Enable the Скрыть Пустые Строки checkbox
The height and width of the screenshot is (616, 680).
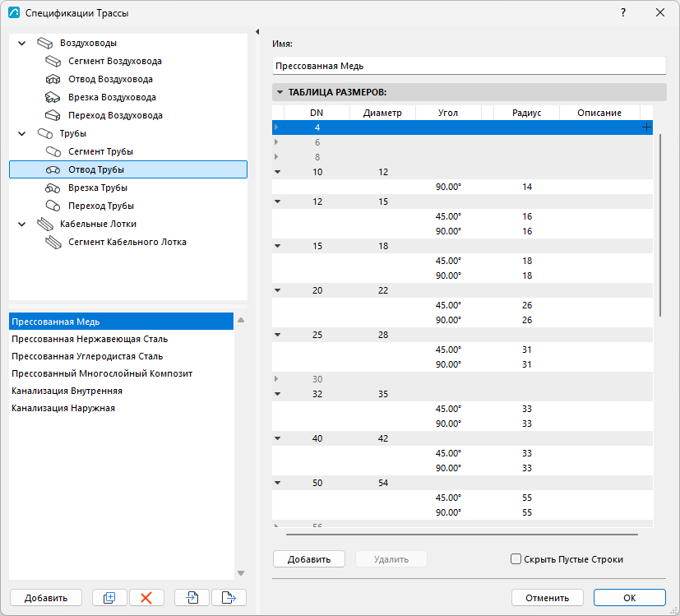(x=516, y=559)
